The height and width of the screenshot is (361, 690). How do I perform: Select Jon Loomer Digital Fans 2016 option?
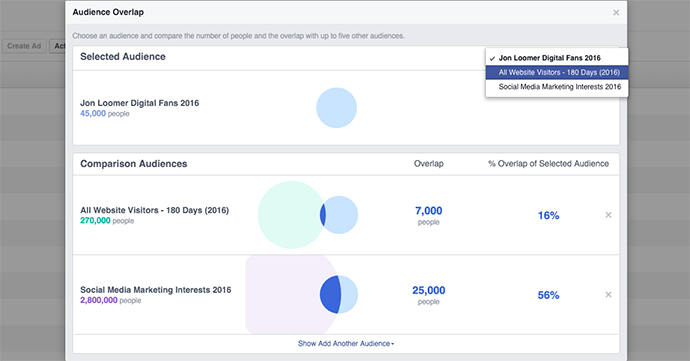pyautogui.click(x=557, y=58)
